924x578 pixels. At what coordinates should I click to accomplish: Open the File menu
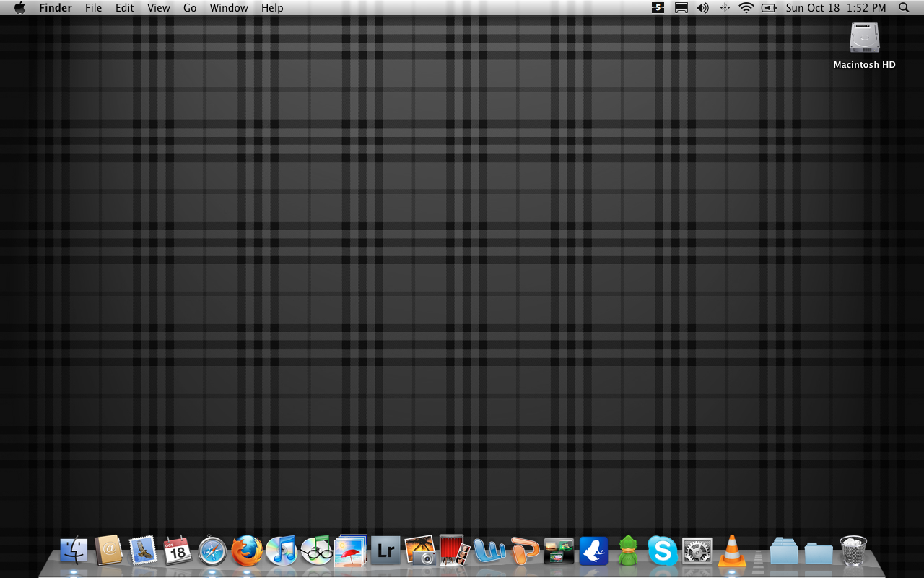94,8
